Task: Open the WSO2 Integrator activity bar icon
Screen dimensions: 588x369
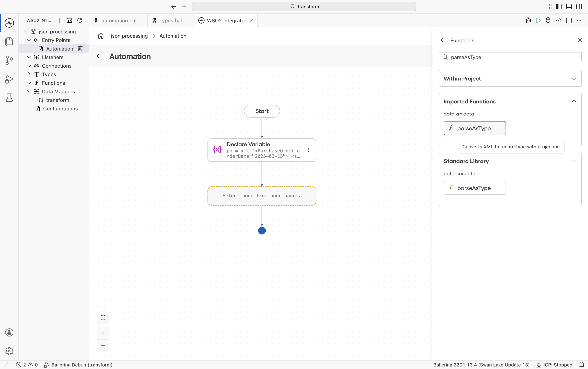Action: tap(9, 23)
